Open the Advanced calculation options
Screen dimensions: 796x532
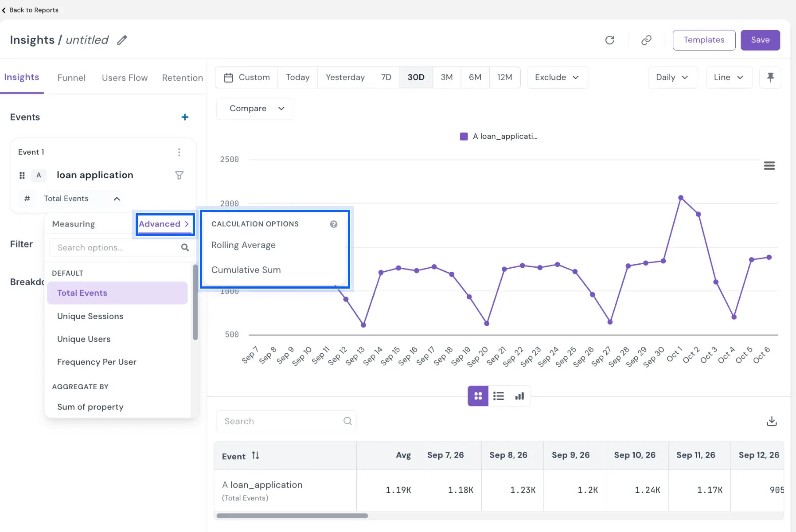[164, 224]
